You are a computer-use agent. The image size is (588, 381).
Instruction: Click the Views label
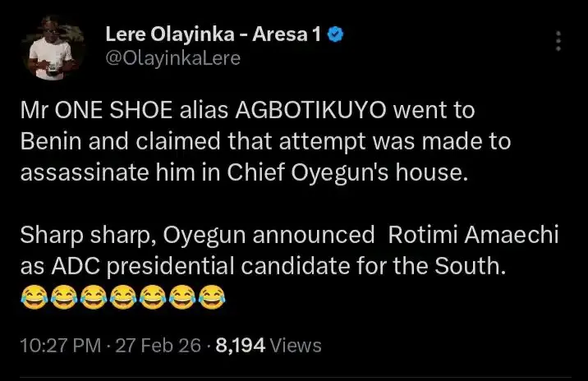click(296, 345)
